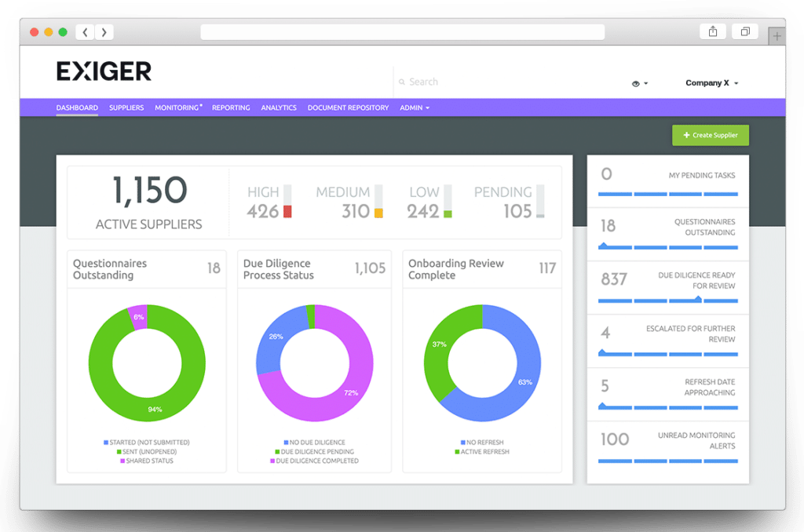Toggle No Refresh legend item
Viewport: 804px width, 532px height.
(x=482, y=443)
